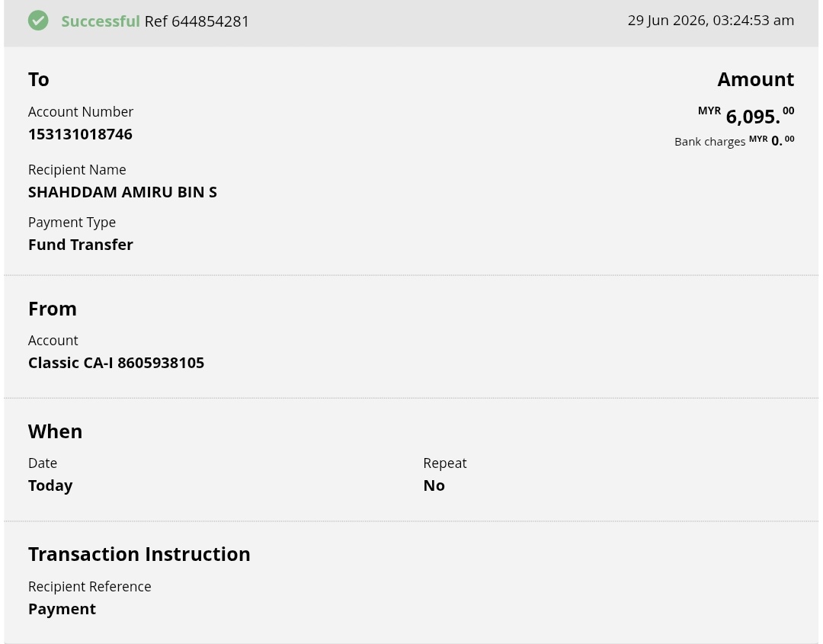Click the transaction timestamp 29 Jun 2026
Viewport: 823px width, 644px height.
point(711,21)
